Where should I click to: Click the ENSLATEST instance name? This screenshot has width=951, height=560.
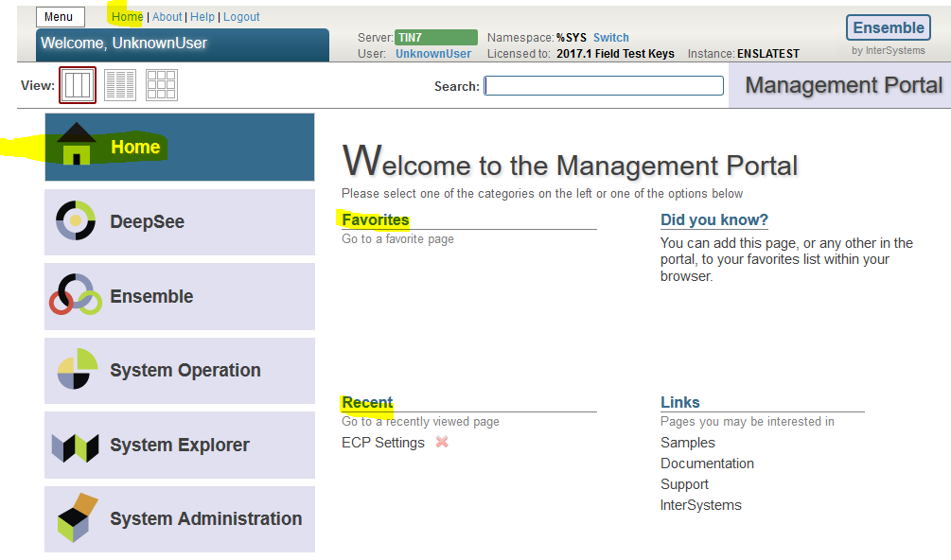pyautogui.click(x=767, y=54)
